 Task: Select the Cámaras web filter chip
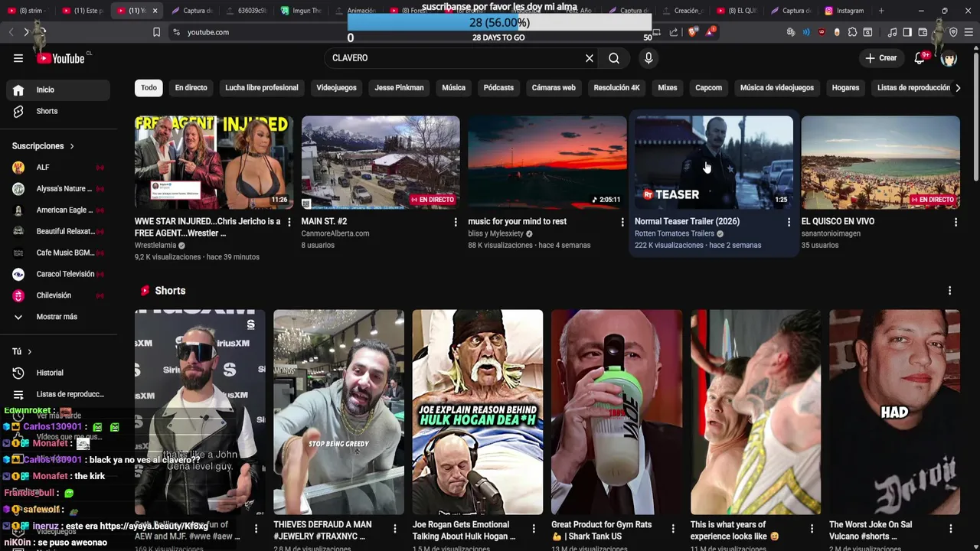click(554, 88)
